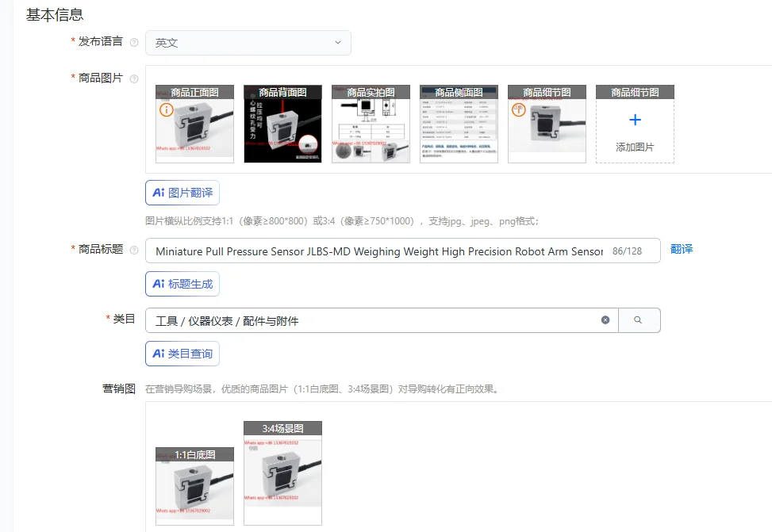
Task: Select the 商品侧面图 thumbnail
Action: [459, 124]
